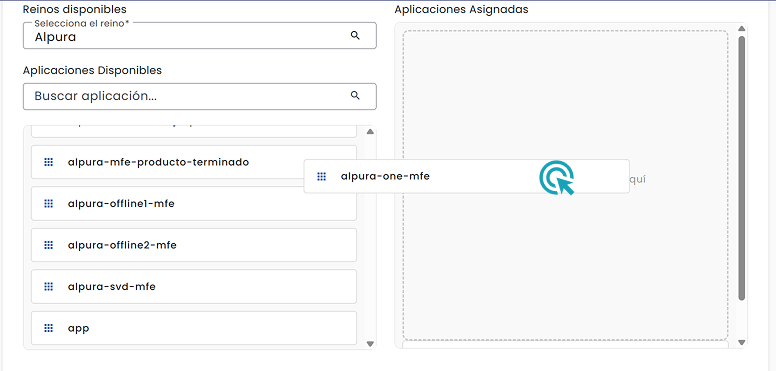
Task: Click the grip icon of the app row
Action: pos(48,328)
